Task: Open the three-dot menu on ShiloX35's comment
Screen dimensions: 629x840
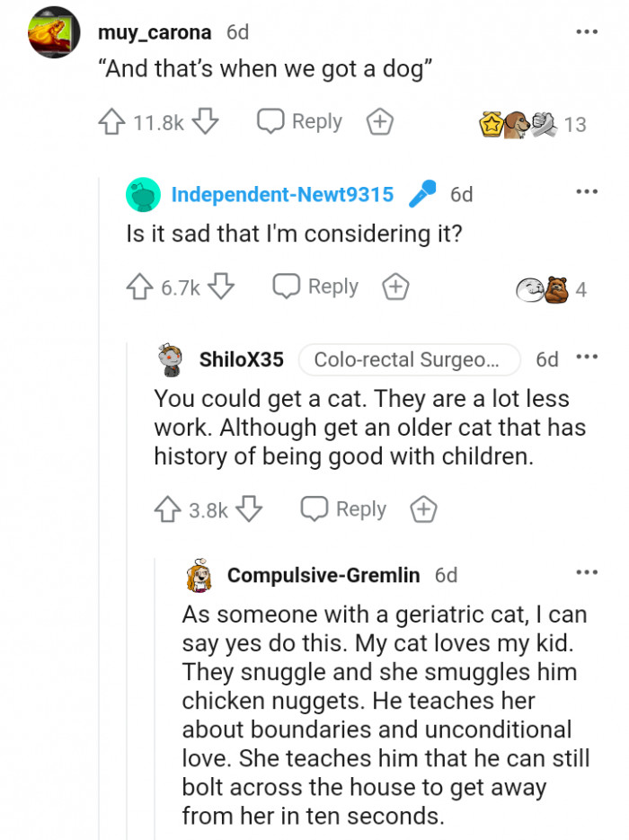Action: [x=587, y=358]
